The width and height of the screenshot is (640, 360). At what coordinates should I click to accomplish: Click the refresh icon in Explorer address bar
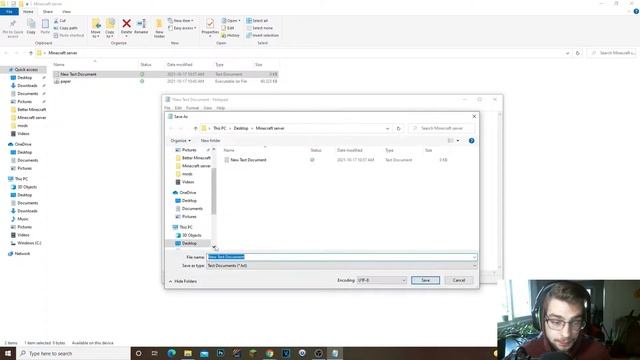point(578,53)
